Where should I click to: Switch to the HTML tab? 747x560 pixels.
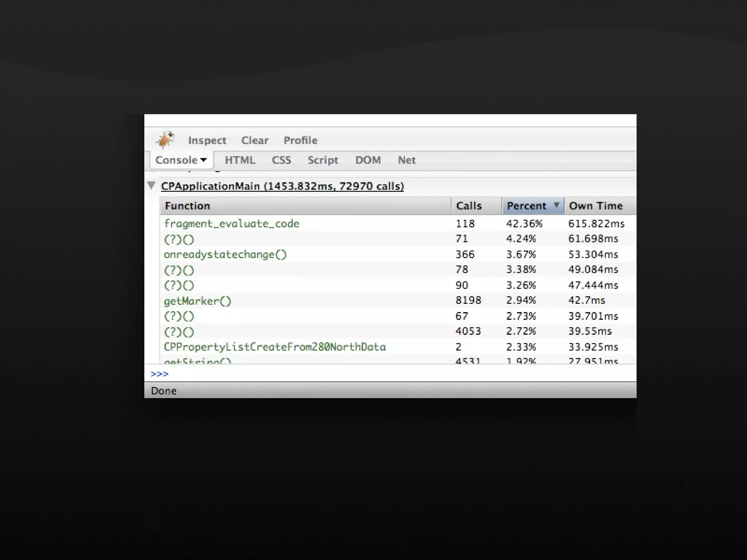click(x=240, y=160)
